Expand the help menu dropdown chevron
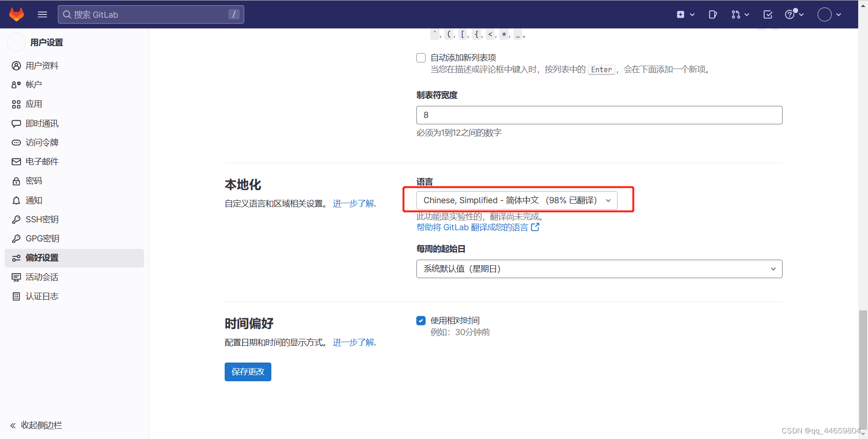The height and width of the screenshot is (439, 868). point(801,14)
